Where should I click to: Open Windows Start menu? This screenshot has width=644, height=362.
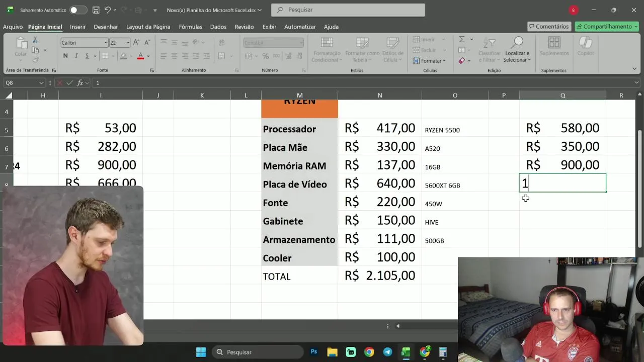pos(201,352)
